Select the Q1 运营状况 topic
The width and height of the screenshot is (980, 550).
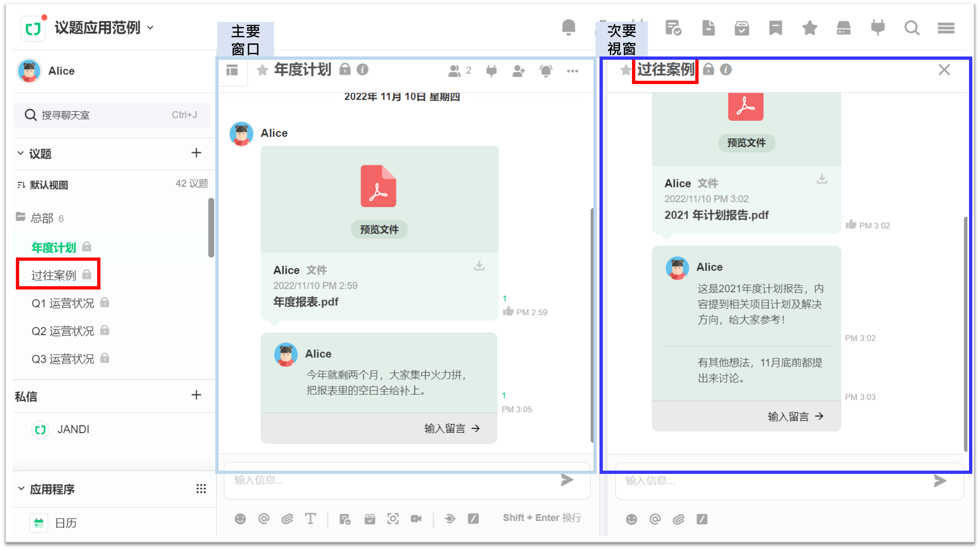63,303
